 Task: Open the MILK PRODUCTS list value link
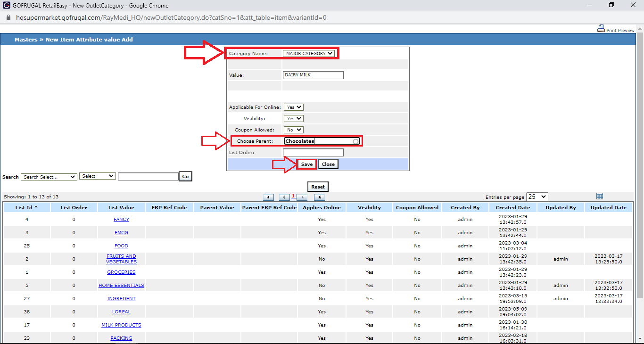[x=121, y=325]
